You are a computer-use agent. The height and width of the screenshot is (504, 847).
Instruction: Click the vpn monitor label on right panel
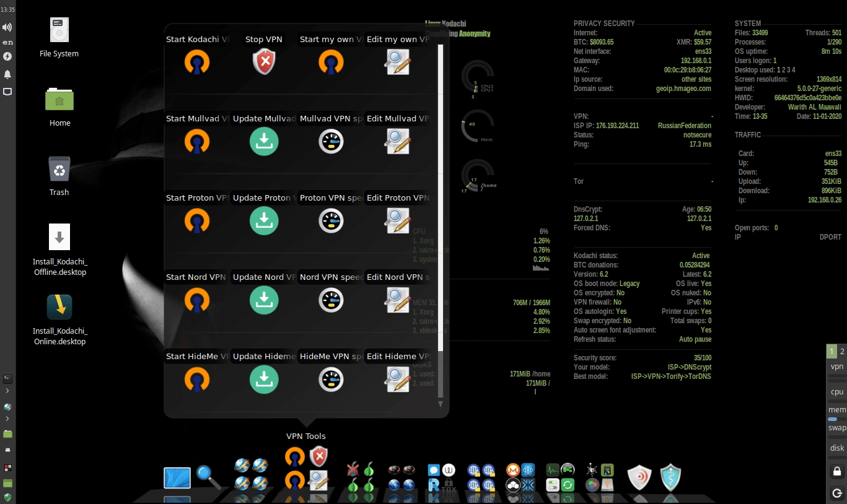click(837, 367)
